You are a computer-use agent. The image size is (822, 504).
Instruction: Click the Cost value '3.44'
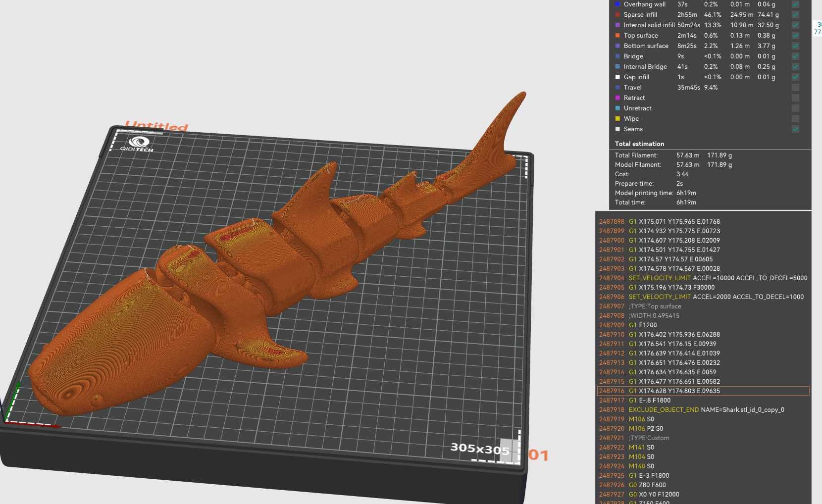682,174
